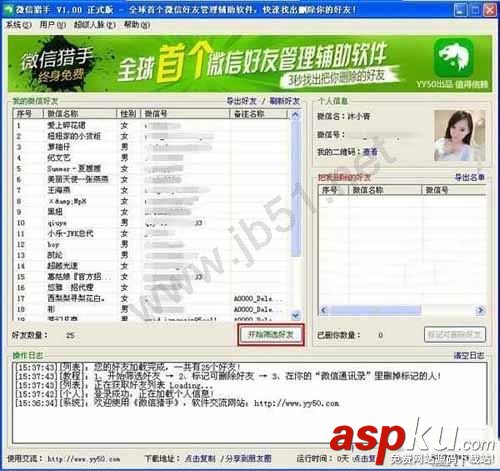The image size is (500, 471).
Task: Click 查看 next to 我的二维码
Action: click(370, 152)
